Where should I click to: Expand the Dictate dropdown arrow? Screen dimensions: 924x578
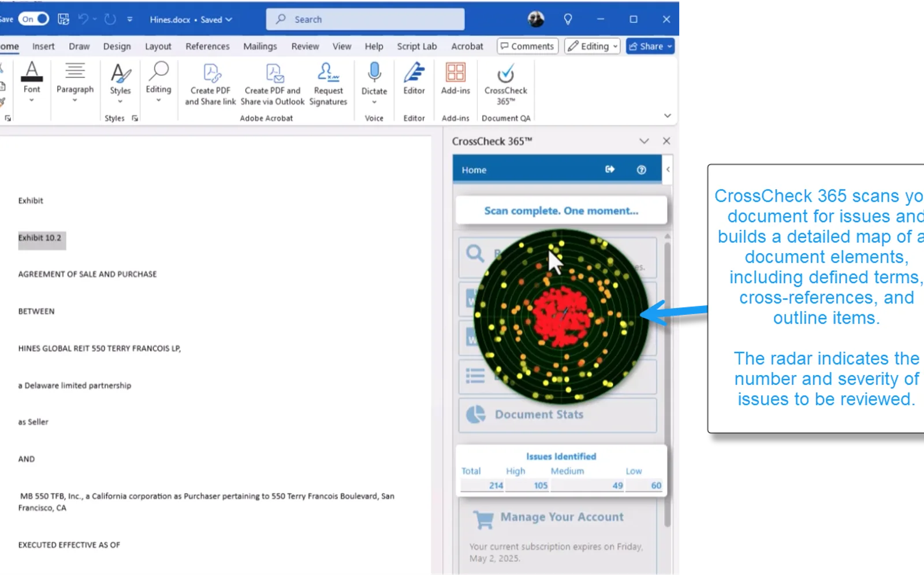pos(374,102)
